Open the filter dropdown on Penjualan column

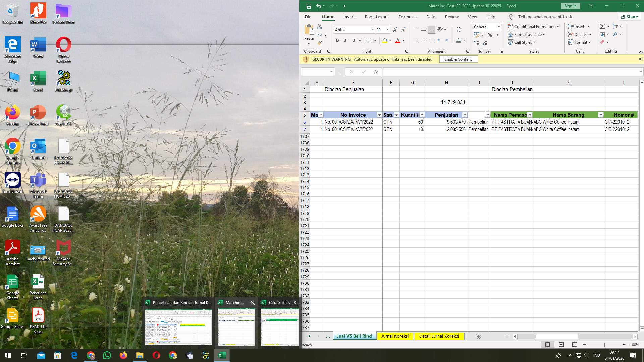[x=465, y=115]
